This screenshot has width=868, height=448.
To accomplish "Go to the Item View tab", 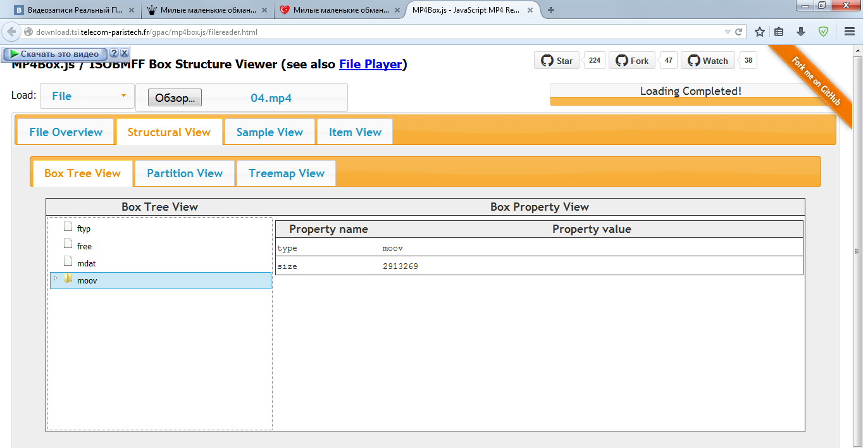I will (355, 132).
